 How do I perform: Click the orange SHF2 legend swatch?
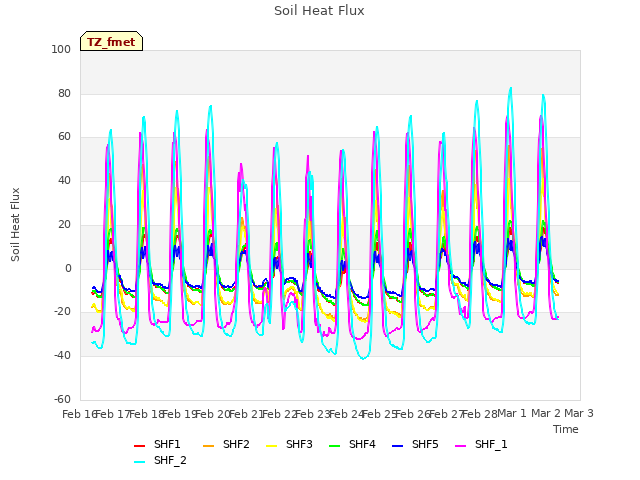pyautogui.click(x=208, y=446)
